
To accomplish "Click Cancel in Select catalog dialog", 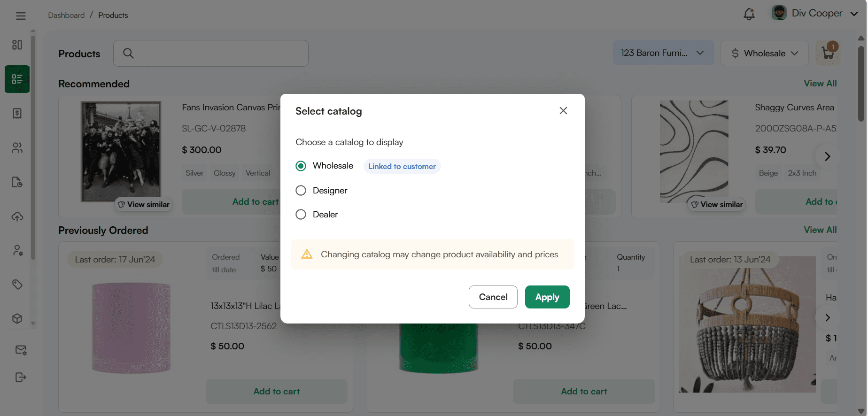I will (493, 297).
